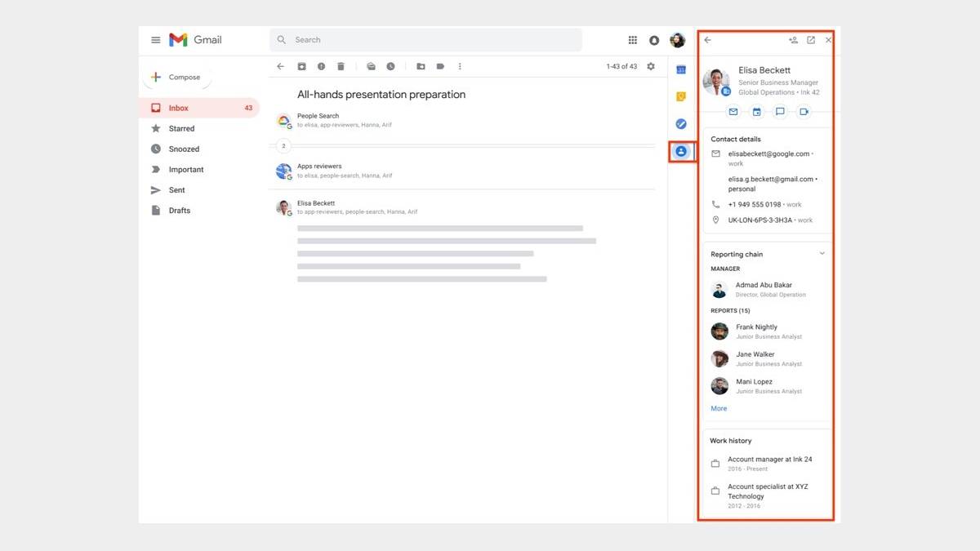Screen dimensions: 980x551
Task: Start a video call with Elisa Beckett
Action: click(804, 112)
